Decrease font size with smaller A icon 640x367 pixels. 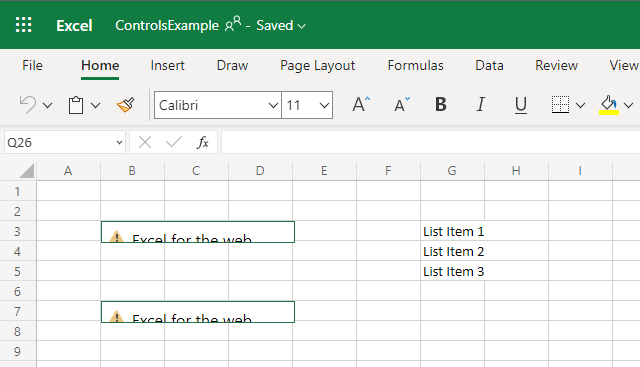coord(402,105)
